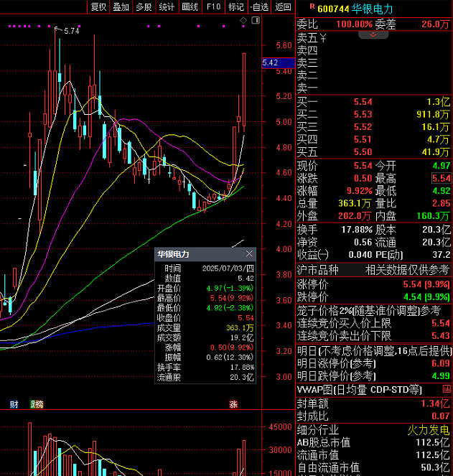Open the 画线 drawing tools menu

(190, 7)
